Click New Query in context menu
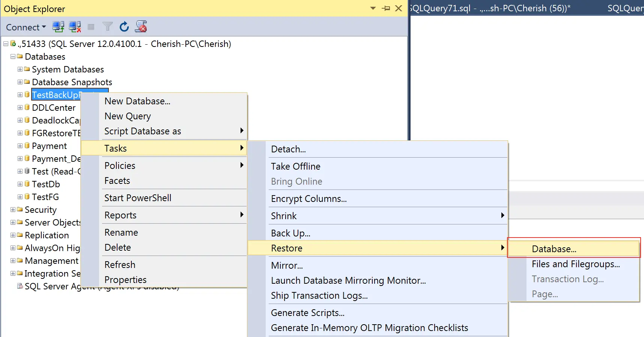The image size is (644, 337). (x=128, y=116)
